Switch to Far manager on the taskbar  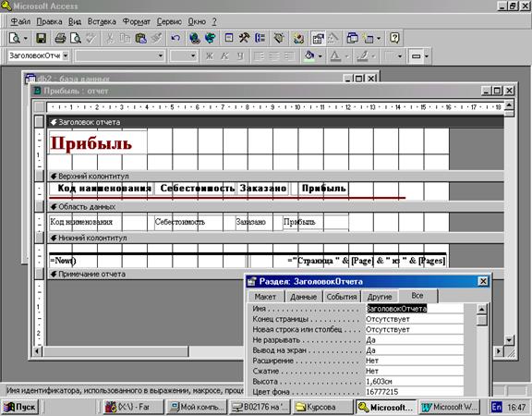click(133, 407)
